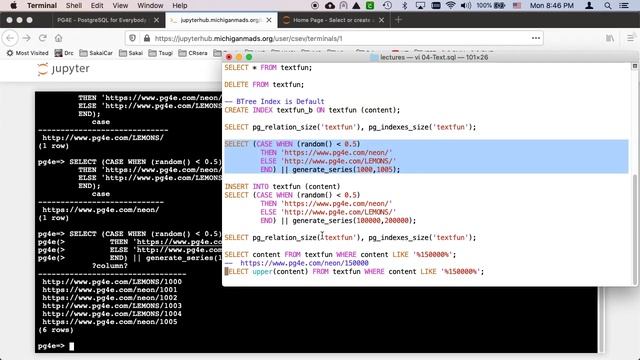Go to the browser home page

click(58, 38)
